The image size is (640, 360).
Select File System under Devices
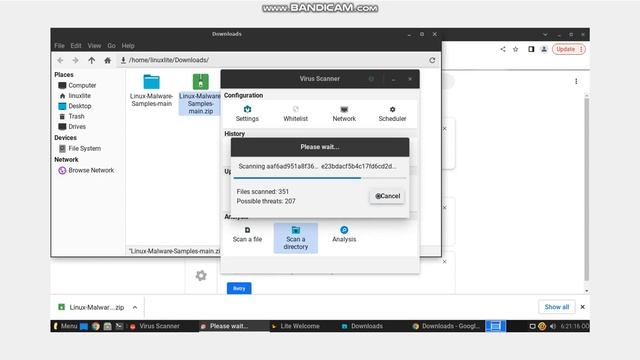tap(80, 148)
